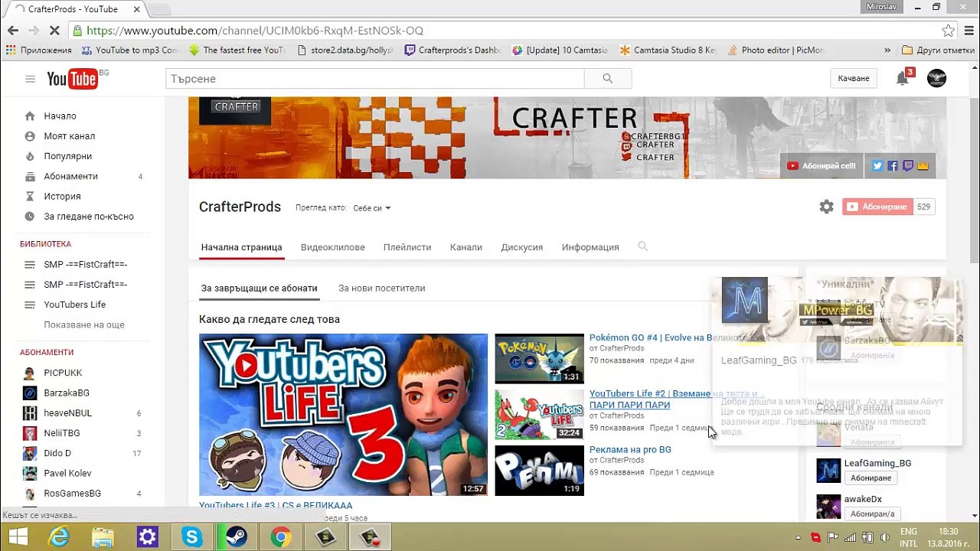Viewport: 980px width, 551px height.
Task: Click the Skype status icon in tray
Action: click(815, 537)
